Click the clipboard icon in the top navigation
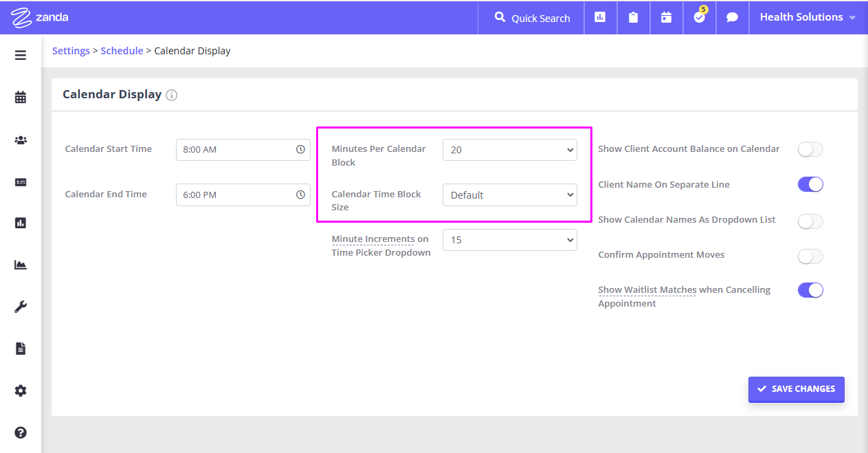The width and height of the screenshot is (868, 453). 633,18
